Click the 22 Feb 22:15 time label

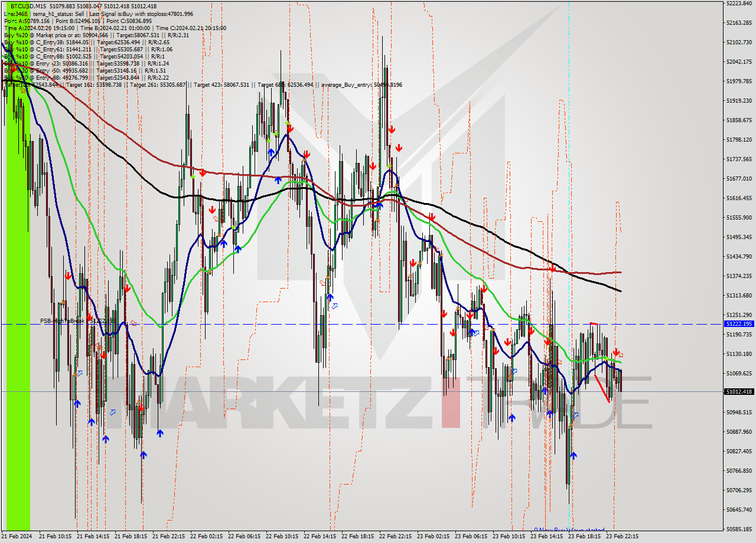pyautogui.click(x=395, y=537)
